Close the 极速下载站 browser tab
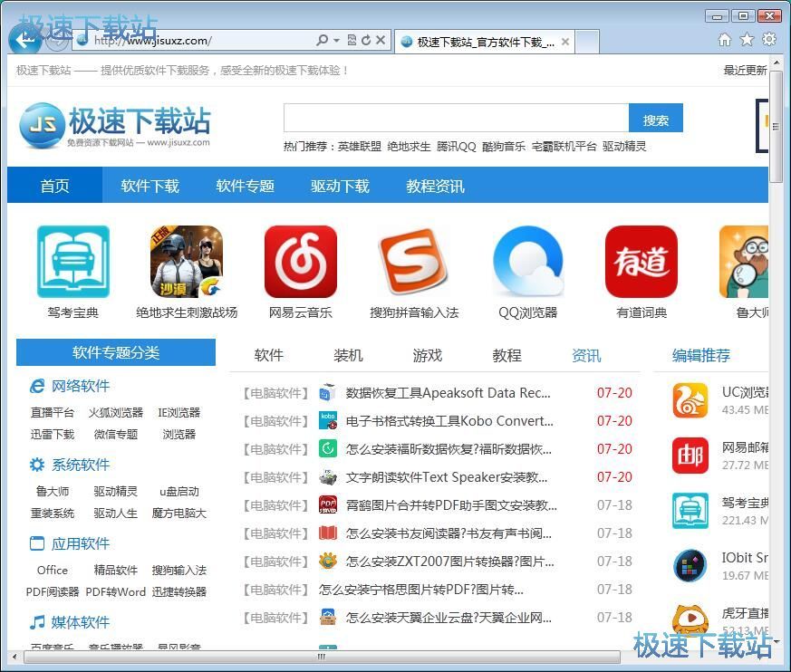Image resolution: width=791 pixels, height=672 pixels. pos(565,42)
